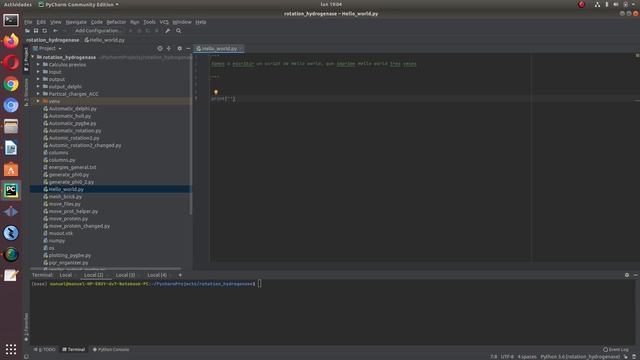Open the Edit menu
Viewport: 640px width, 360px height.
[x=41, y=22]
